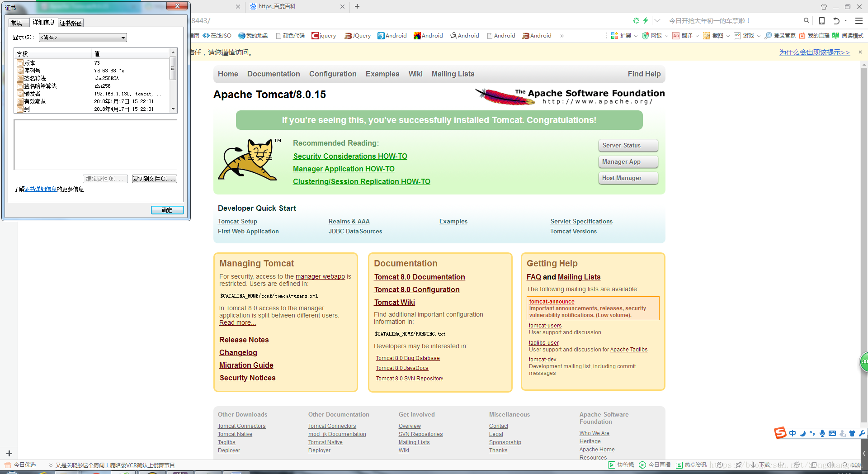Open the Sogou soft keyboard icon

[832, 433]
